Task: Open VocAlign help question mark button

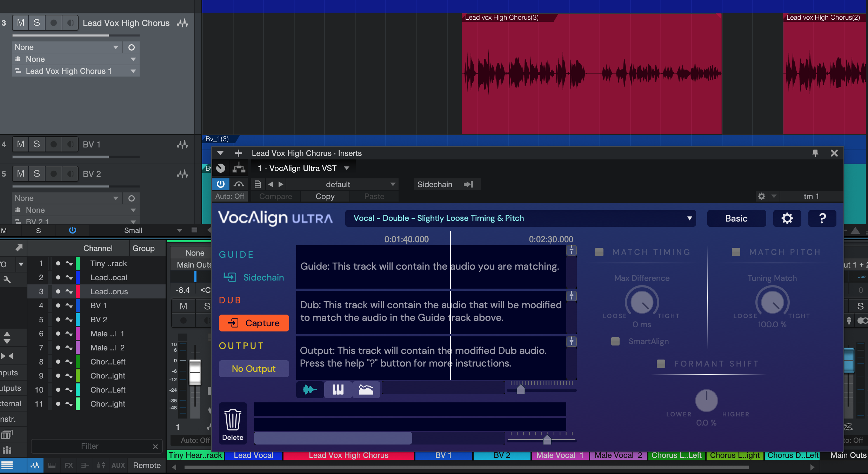Action: 822,218
